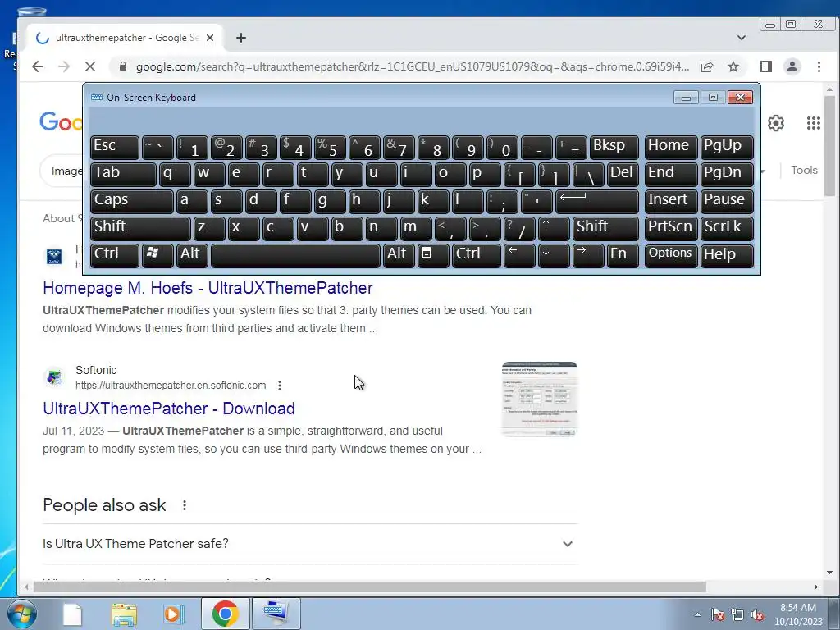Open more options for the Softonic result
Image resolution: width=840 pixels, height=630 pixels.
[x=280, y=386]
